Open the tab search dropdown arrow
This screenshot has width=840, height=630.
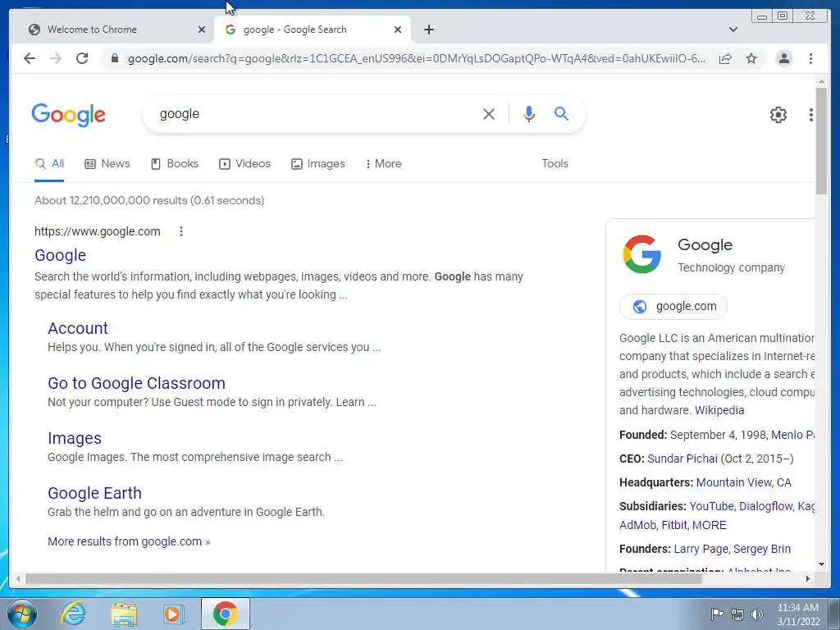tap(733, 30)
